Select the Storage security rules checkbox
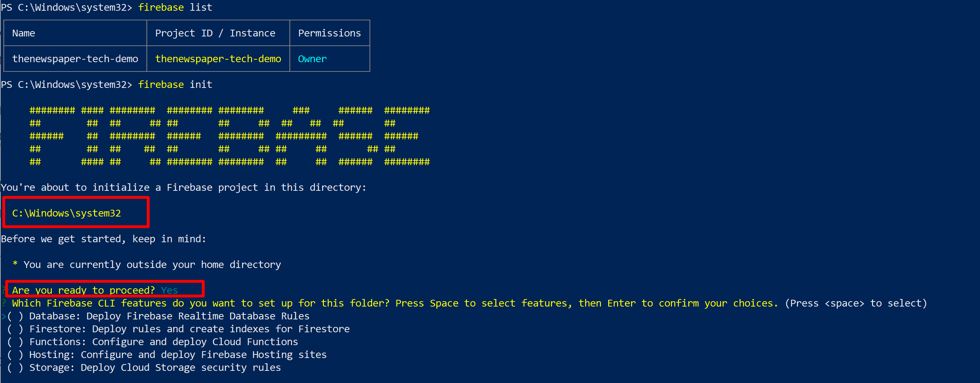 click(15, 368)
